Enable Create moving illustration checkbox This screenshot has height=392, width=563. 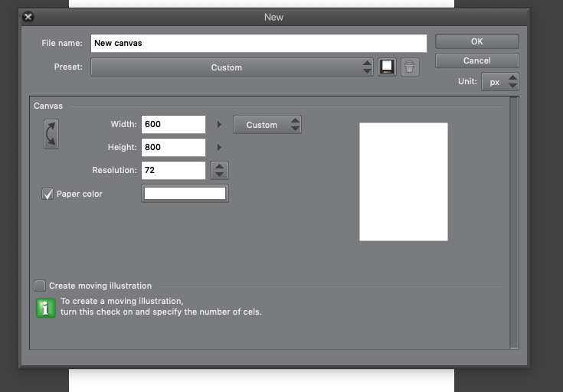tap(40, 286)
